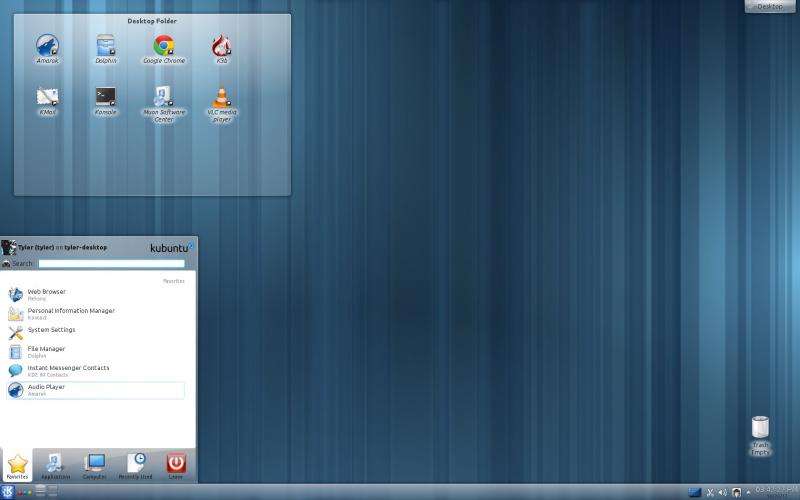The width and height of the screenshot is (800, 500).
Task: Open the Dolphin desktop shortcut
Action: (x=106, y=48)
